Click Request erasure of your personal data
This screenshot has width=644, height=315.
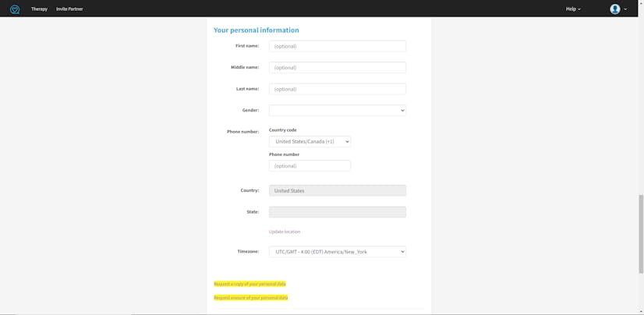[x=250, y=297]
